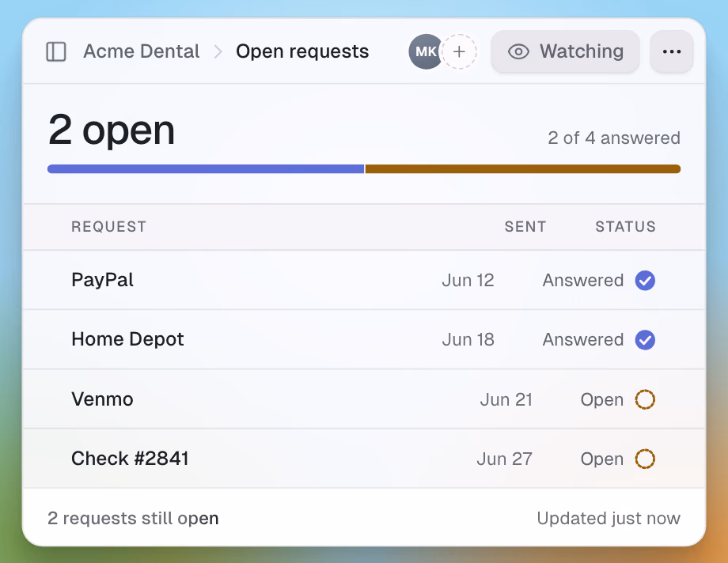Click the answered checkmark for Home Depot
Screen dimensions: 728x563
click(x=645, y=340)
